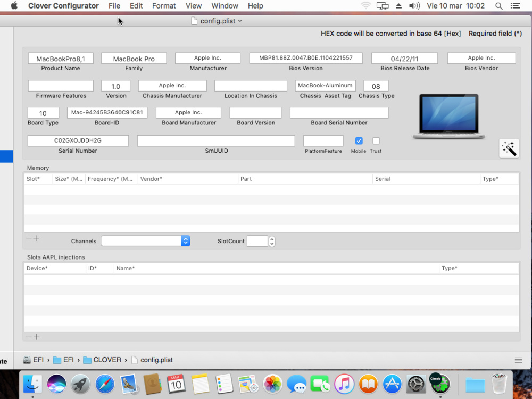Click the Vendor* column header in Memory

tap(188, 179)
